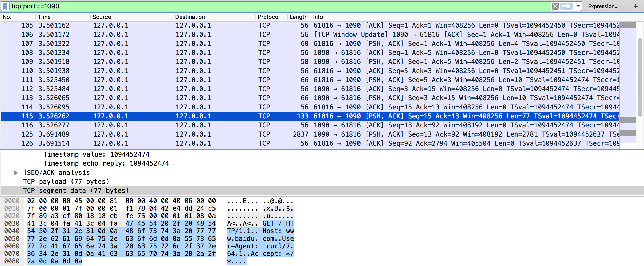Click the highlighted packet 115 row
Image resolution: width=644 pixels, height=266 pixels.
point(310,116)
